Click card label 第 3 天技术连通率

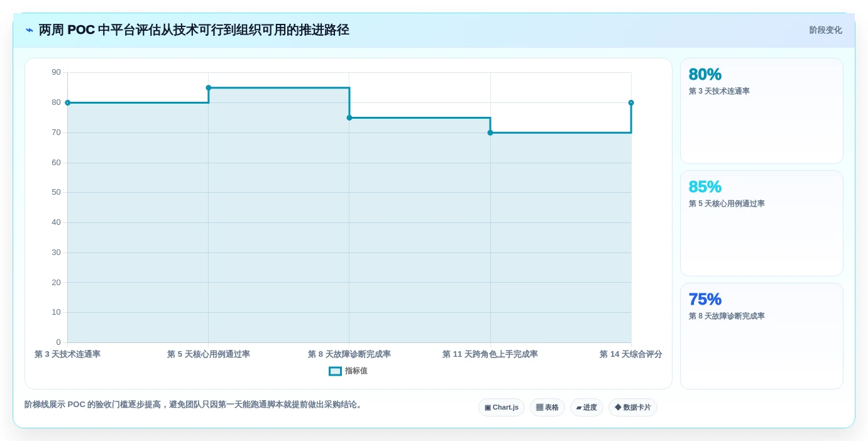point(719,91)
